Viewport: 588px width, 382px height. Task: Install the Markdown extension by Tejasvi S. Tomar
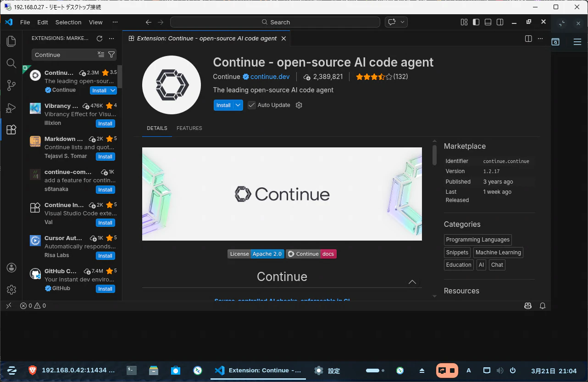tap(105, 157)
